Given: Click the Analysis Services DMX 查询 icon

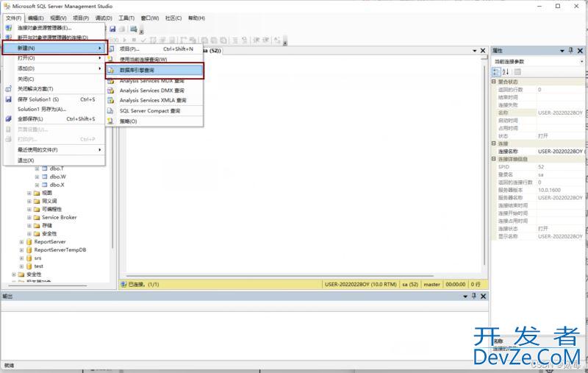Looking at the screenshot, I should pyautogui.click(x=111, y=90).
